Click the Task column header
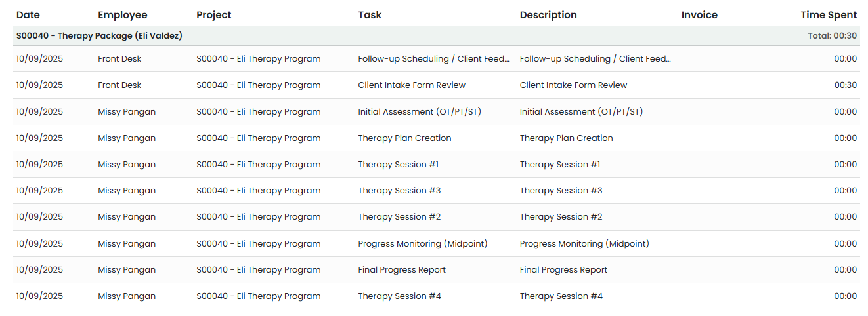 370,15
